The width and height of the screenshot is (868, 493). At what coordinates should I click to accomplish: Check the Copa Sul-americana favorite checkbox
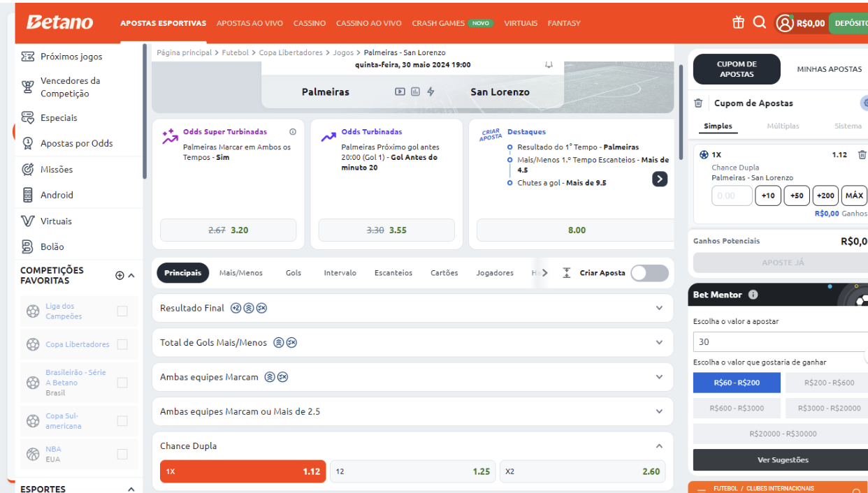[122, 421]
